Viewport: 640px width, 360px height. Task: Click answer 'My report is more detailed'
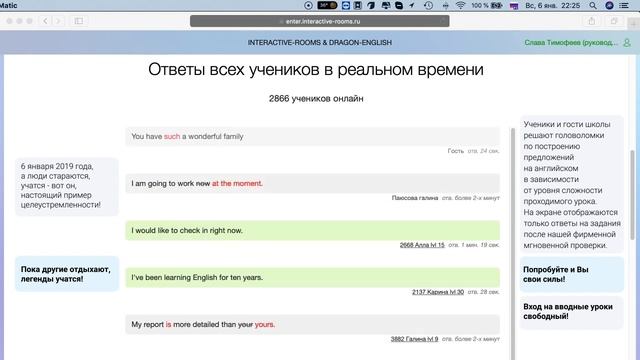(312, 324)
